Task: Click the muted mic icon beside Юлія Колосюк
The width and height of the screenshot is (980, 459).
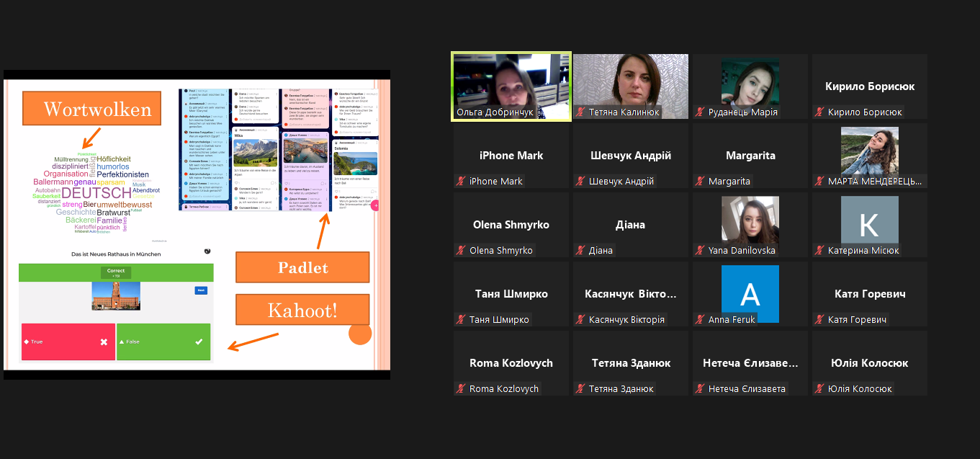Action: coord(819,389)
